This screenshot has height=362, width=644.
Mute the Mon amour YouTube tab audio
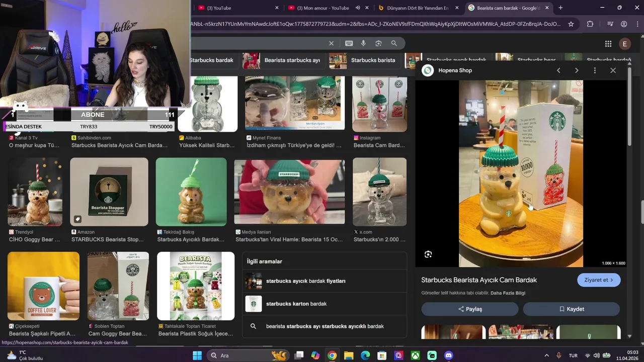pos(358,8)
